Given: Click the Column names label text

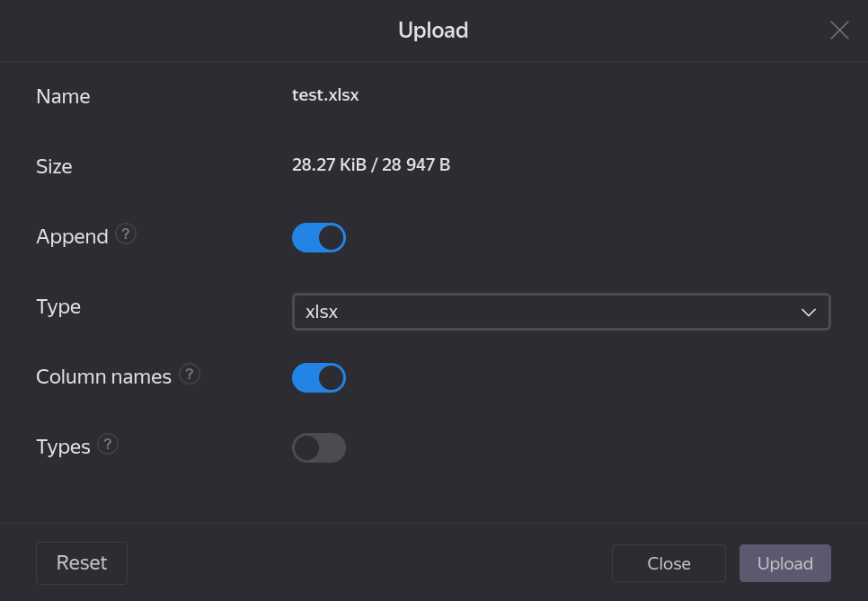Looking at the screenshot, I should [x=103, y=377].
